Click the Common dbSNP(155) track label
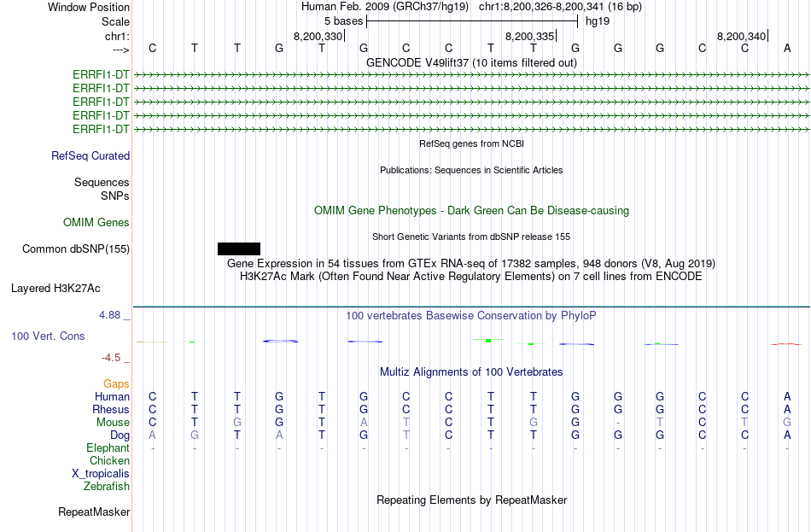Screen dimensions: 811x532 pos(76,249)
